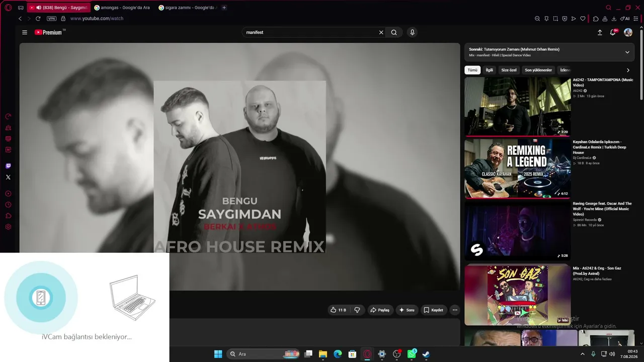The image size is (644, 362).
Task: Select the İlgili filter chip
Action: click(x=489, y=70)
